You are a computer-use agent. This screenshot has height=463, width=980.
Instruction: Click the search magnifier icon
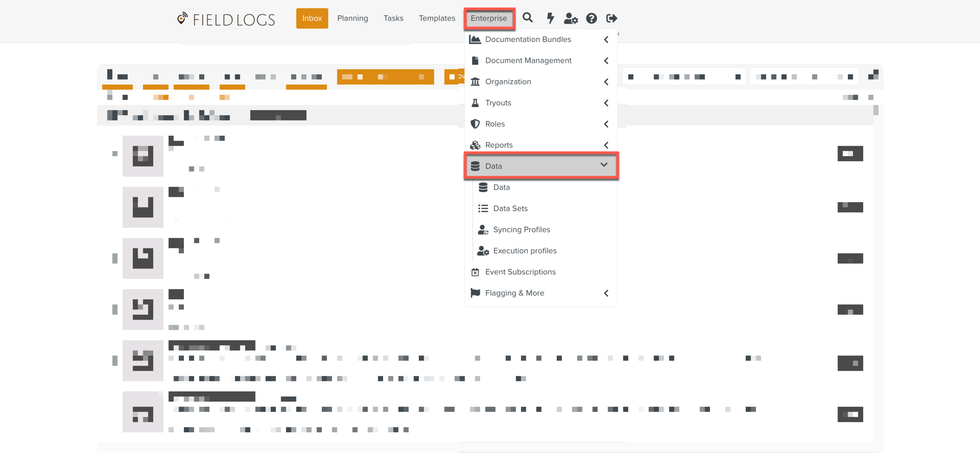pyautogui.click(x=528, y=18)
